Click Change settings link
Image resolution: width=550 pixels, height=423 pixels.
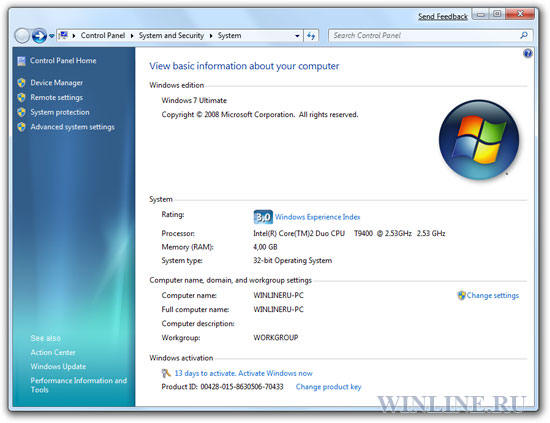point(492,295)
